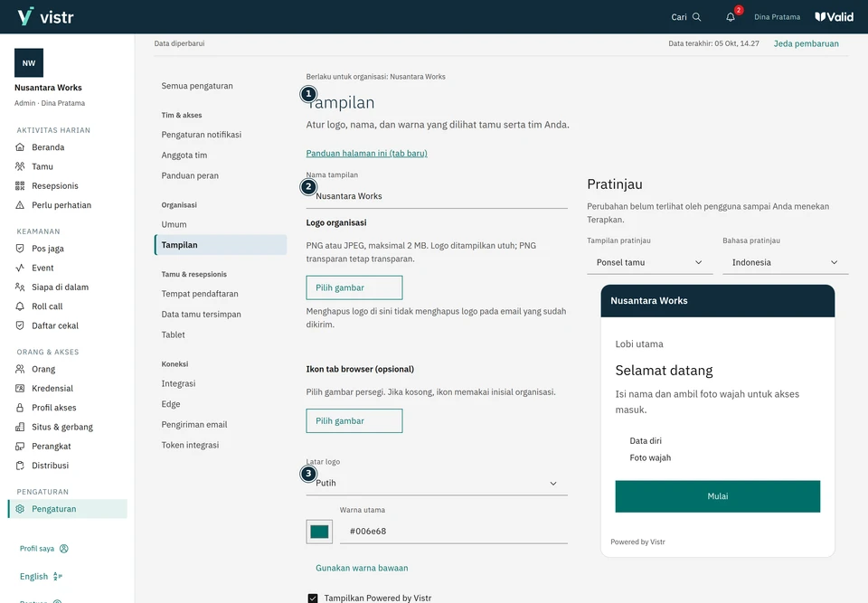This screenshot has width=868, height=603.
Task: Click the Valid logo in the header
Action: pos(835,17)
